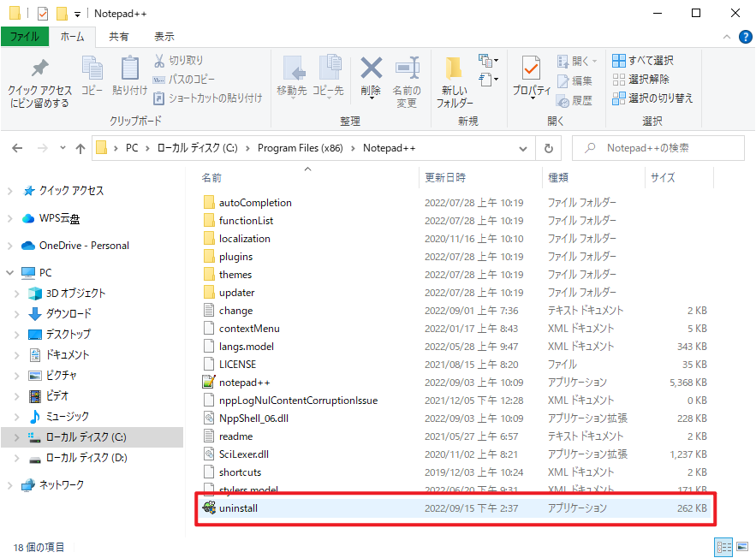Go back with the left arrow

(17, 148)
